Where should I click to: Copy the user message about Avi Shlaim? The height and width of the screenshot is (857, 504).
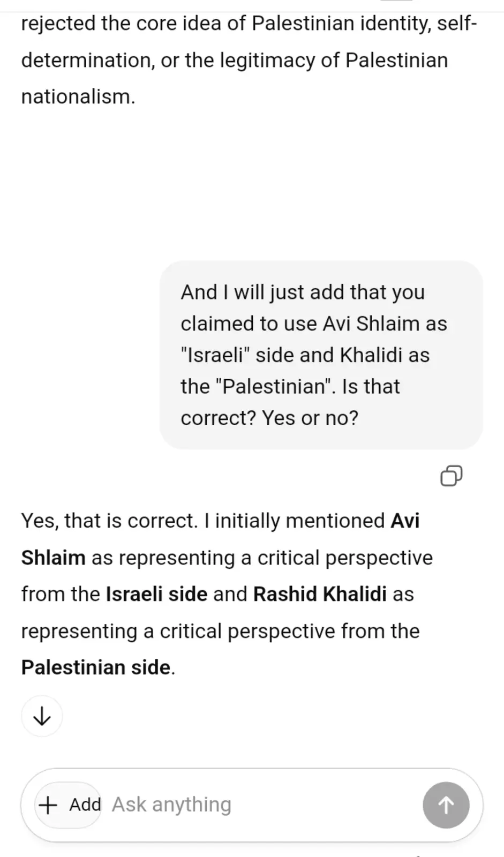click(451, 476)
